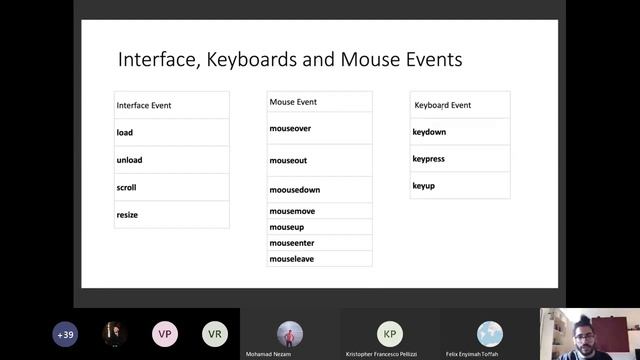The image size is (640, 360).
Task: Select the 'Keyboard Event' header cell
Action: (x=460, y=105)
